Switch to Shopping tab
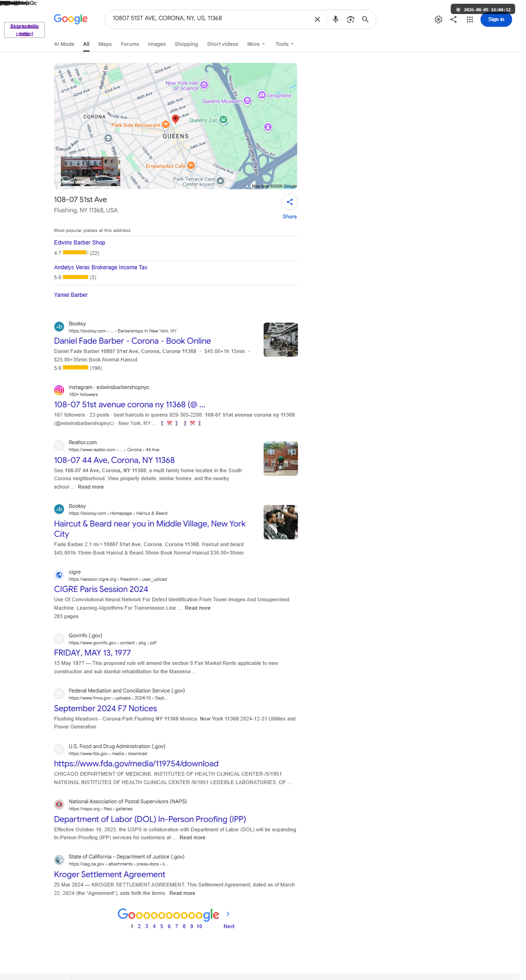 pos(186,44)
